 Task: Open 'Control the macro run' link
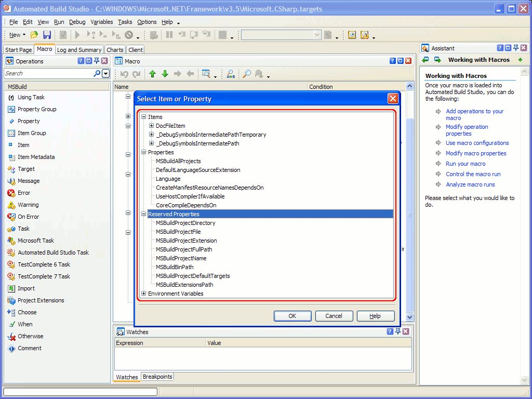(473, 174)
